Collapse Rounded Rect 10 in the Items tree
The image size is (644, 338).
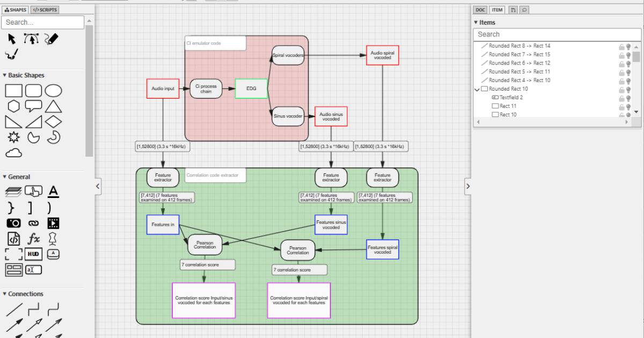click(x=476, y=89)
